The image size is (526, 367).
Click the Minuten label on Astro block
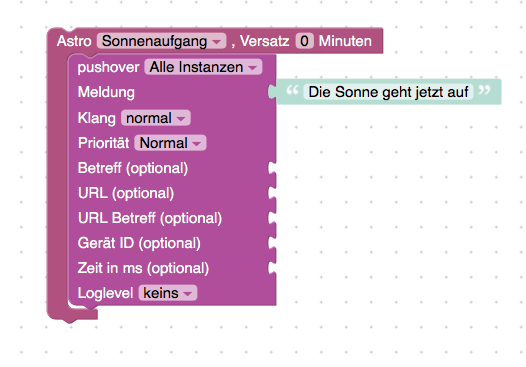click(345, 41)
